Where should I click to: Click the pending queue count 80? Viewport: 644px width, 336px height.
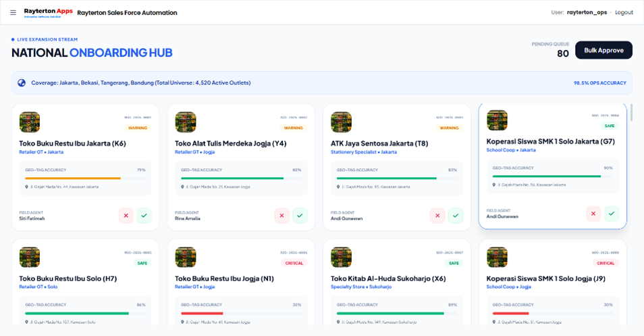(x=563, y=53)
